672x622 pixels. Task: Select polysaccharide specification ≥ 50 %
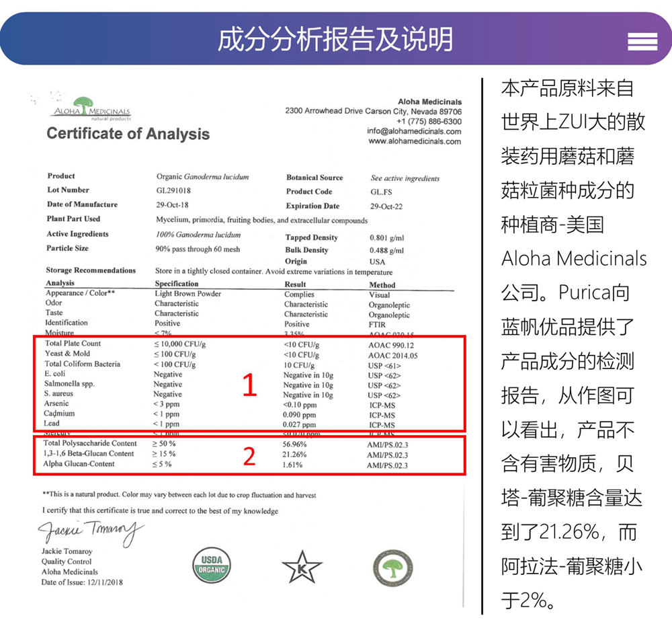[164, 444]
